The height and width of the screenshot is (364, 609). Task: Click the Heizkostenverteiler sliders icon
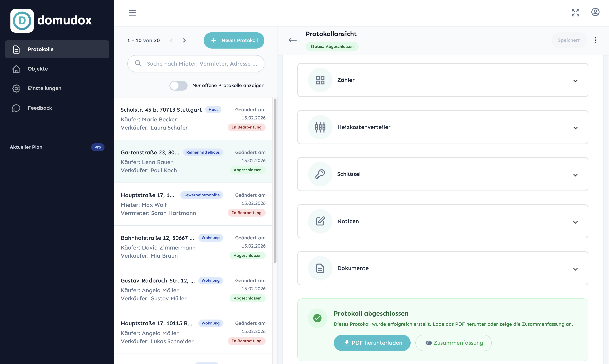pyautogui.click(x=320, y=127)
